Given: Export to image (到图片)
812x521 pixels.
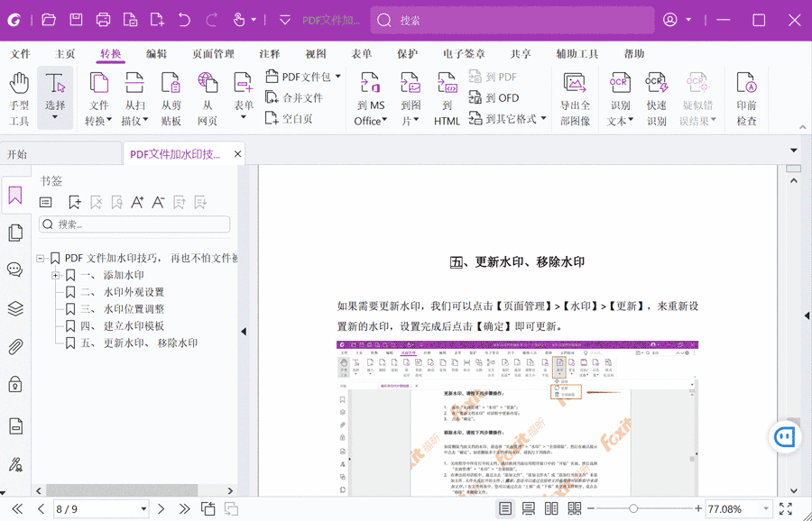Looking at the screenshot, I should [411, 99].
